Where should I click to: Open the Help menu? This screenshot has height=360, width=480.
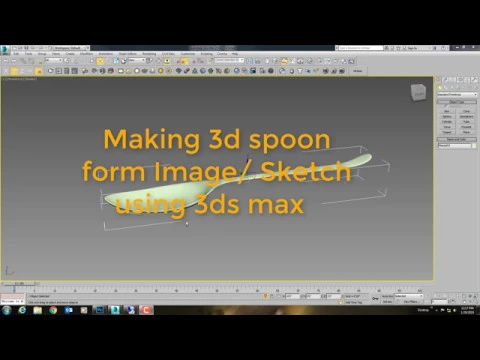click(x=235, y=54)
